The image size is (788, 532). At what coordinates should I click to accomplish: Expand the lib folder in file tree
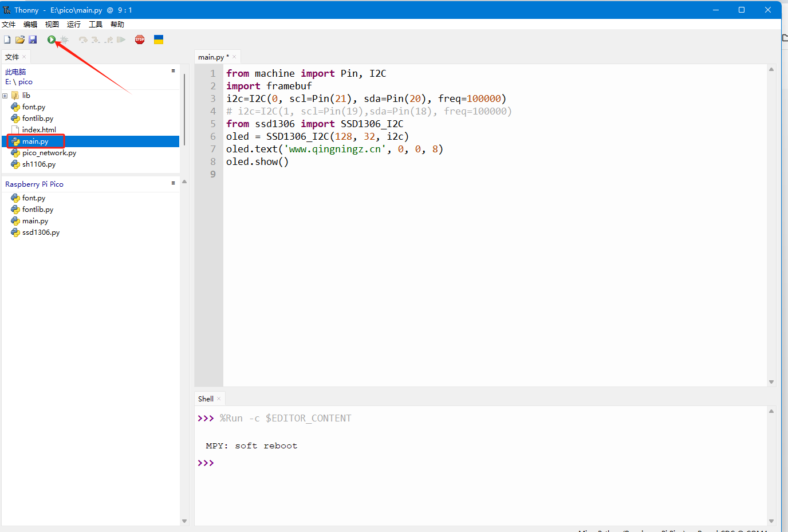5,96
